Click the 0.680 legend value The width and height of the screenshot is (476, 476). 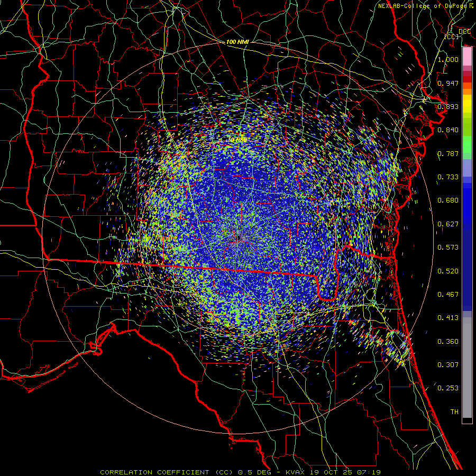tap(448, 200)
